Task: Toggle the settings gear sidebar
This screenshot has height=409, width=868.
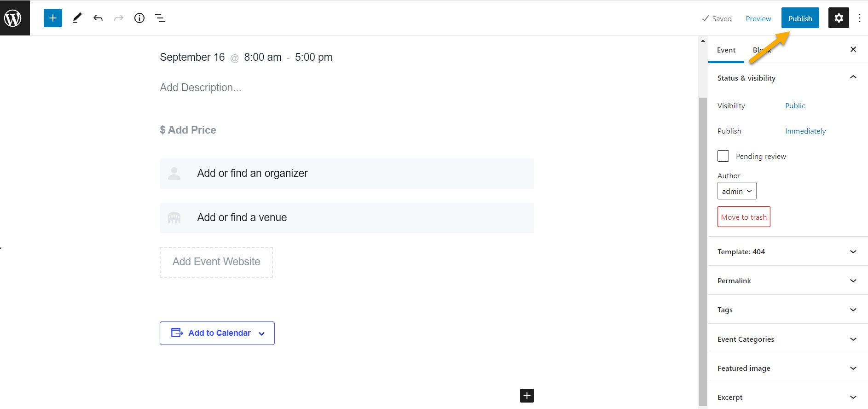Action: (839, 18)
